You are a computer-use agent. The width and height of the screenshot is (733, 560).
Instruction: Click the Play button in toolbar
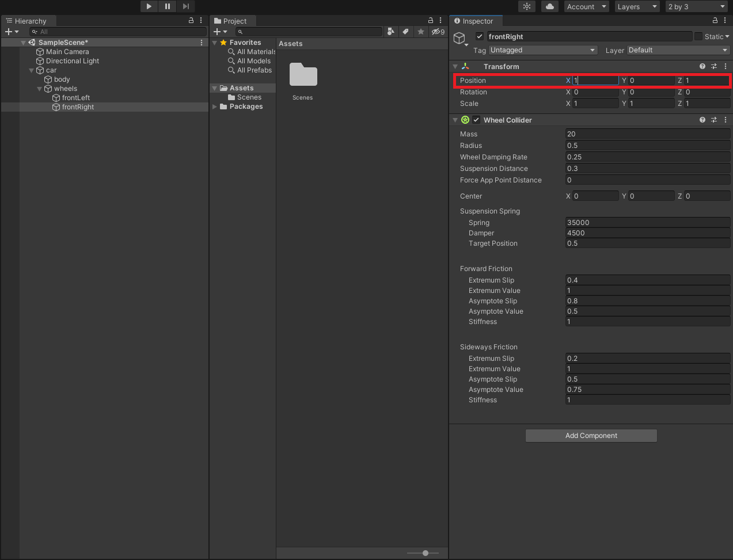pos(149,6)
